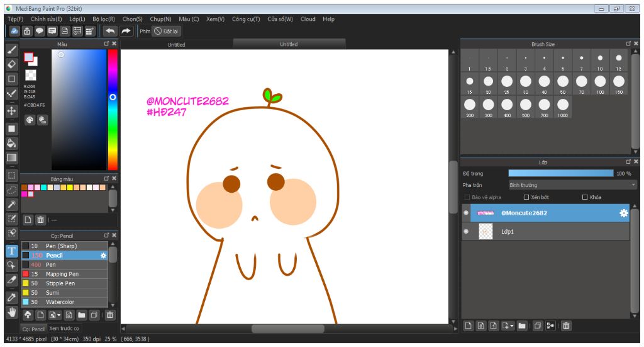
Task: Select brush size 100
Action: (x=600, y=84)
